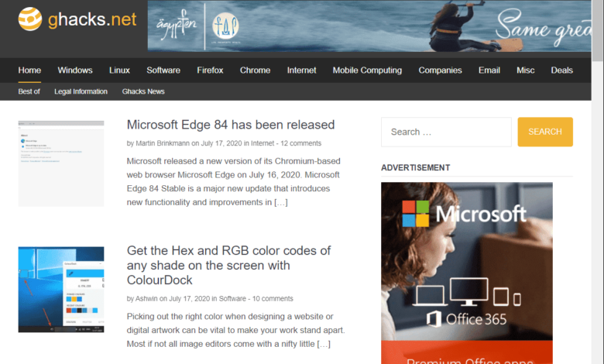
Task: Click the Microsoft four-square logo in ad
Action: click(x=416, y=214)
